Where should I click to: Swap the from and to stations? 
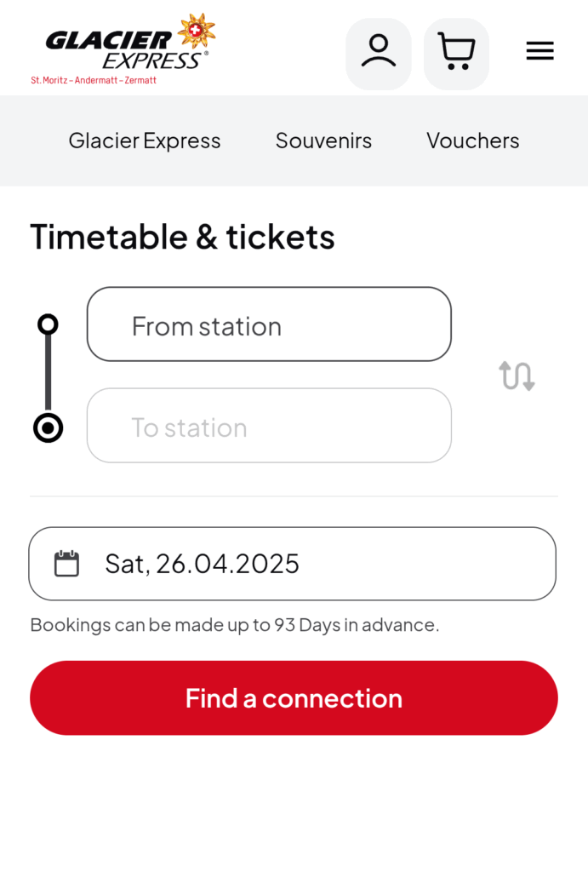(517, 376)
